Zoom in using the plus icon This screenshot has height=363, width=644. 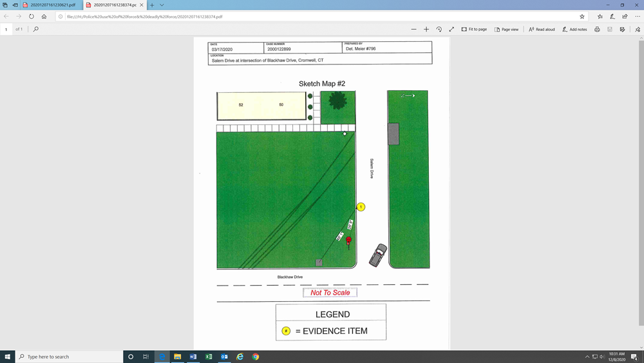(426, 29)
